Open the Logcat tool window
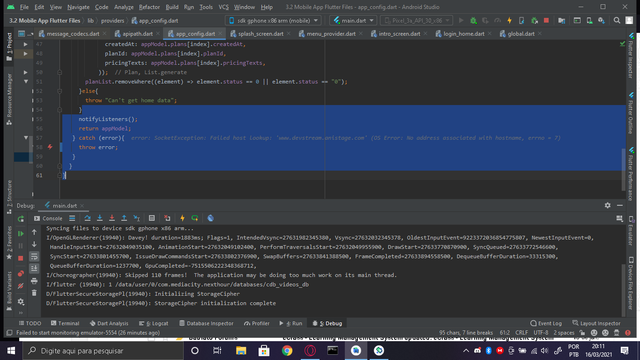The height and width of the screenshot is (360, 640). pos(154,323)
